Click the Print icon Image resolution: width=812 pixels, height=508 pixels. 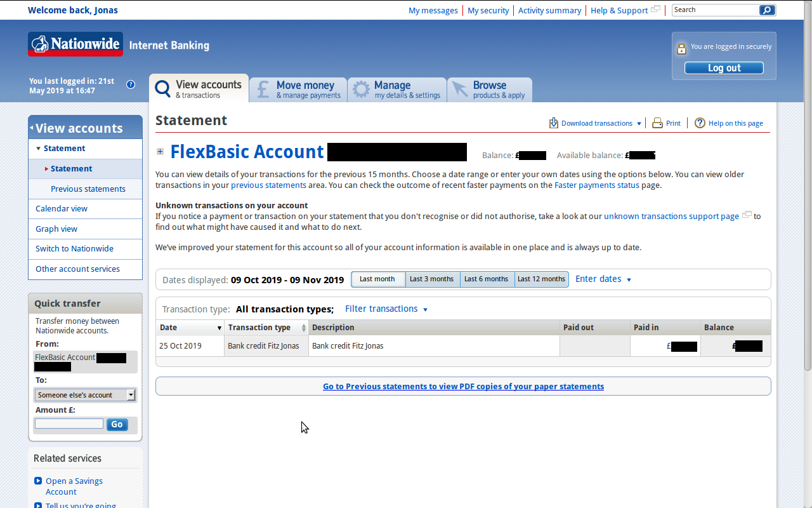(658, 123)
